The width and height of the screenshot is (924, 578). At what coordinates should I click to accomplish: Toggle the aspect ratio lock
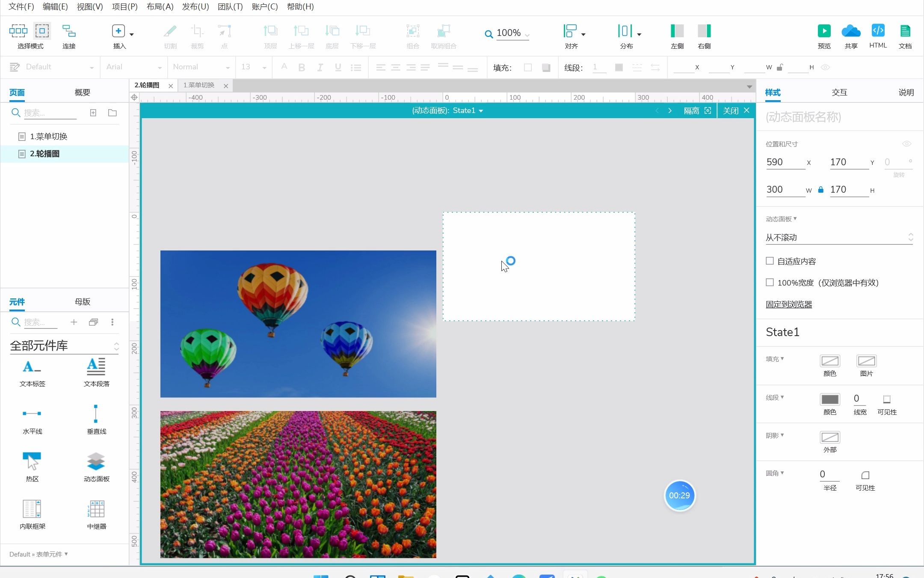point(820,190)
